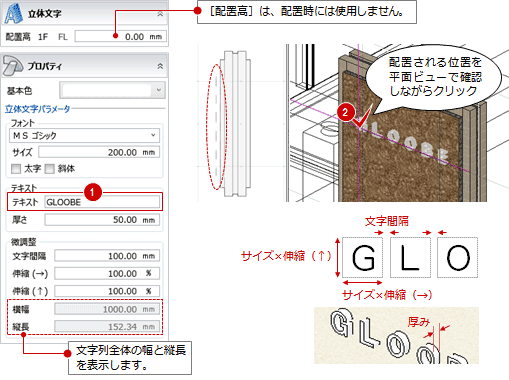The height and width of the screenshot is (380, 509).
Task: Click the プロパティ panel icon
Action: 13,66
